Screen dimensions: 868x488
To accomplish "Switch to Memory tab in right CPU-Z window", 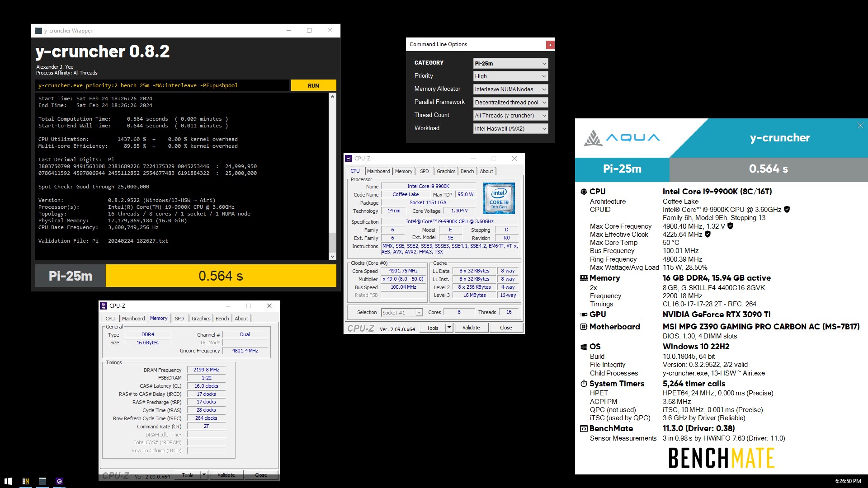I will point(404,171).
